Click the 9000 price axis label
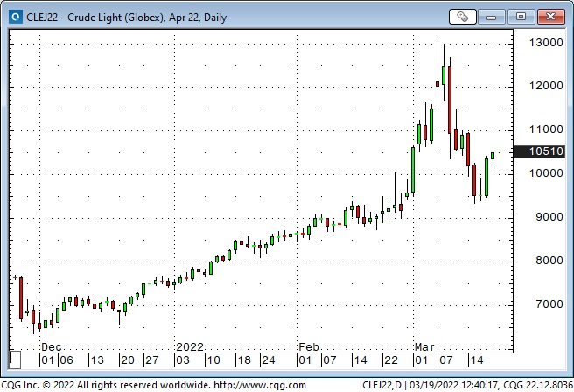 tap(549, 217)
